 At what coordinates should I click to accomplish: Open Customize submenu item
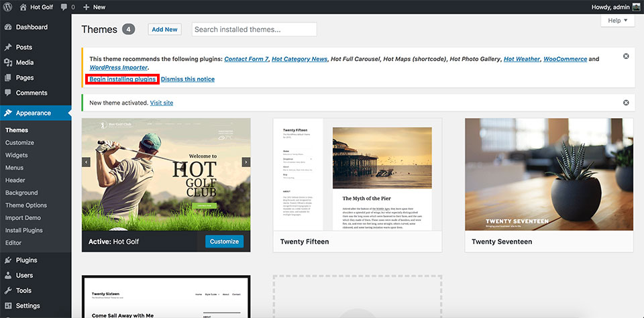click(x=19, y=143)
